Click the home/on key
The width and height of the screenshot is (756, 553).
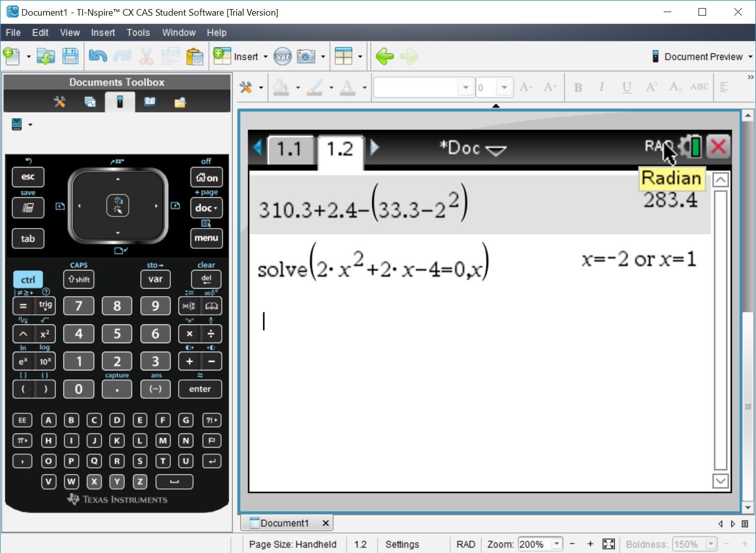point(206,178)
